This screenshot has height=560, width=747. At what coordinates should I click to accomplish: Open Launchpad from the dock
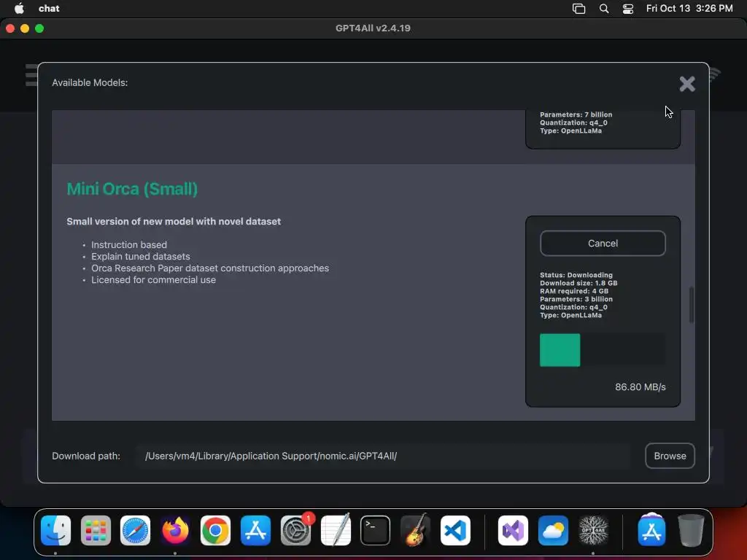pyautogui.click(x=96, y=530)
